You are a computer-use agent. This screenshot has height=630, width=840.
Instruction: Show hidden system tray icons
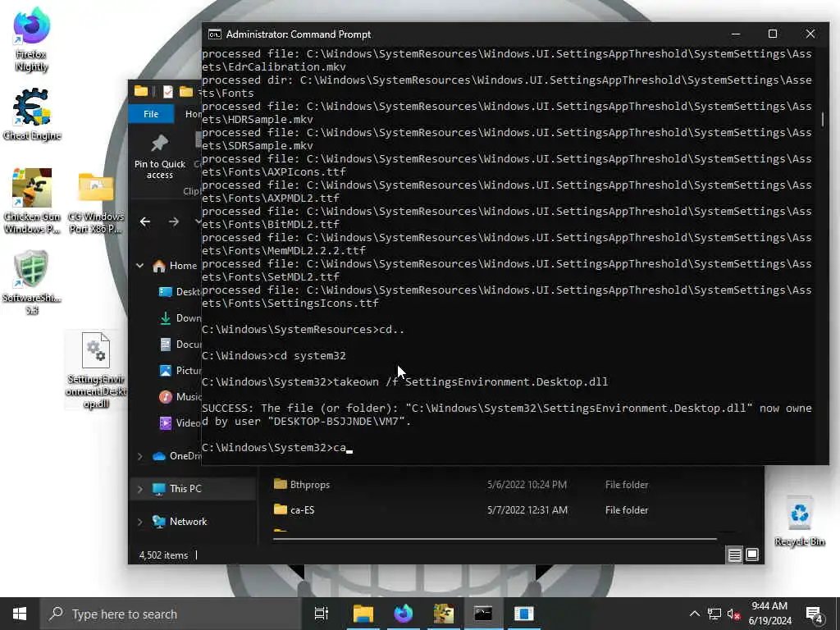point(694,614)
